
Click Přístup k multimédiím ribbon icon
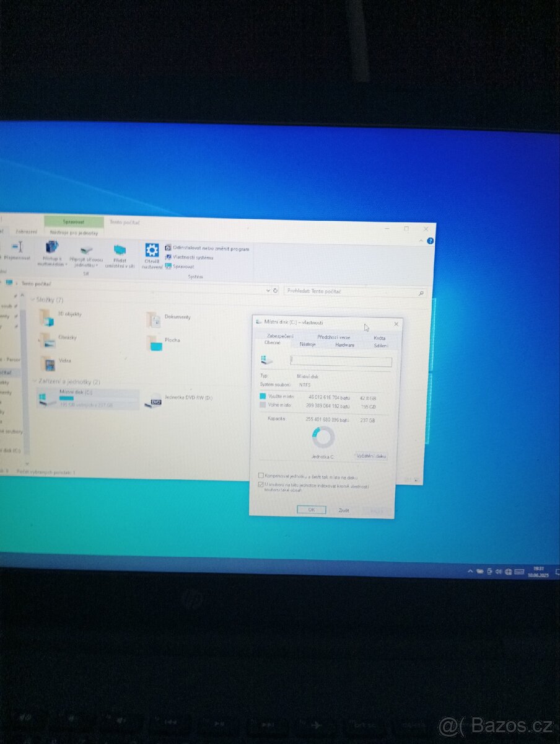(52, 247)
